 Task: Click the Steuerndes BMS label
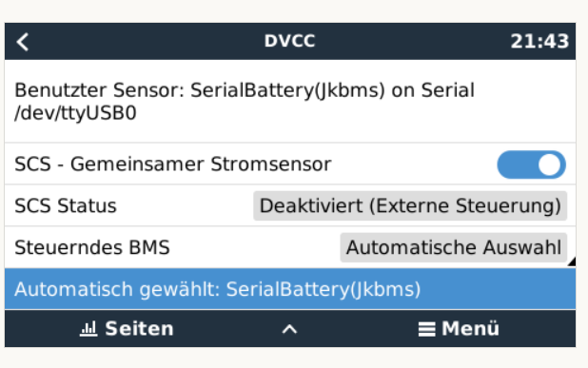(92, 247)
